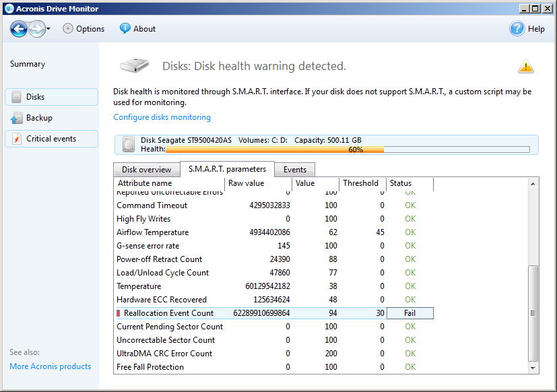The height and width of the screenshot is (392, 557).
Task: Click the Help question mark icon
Action: 517,29
